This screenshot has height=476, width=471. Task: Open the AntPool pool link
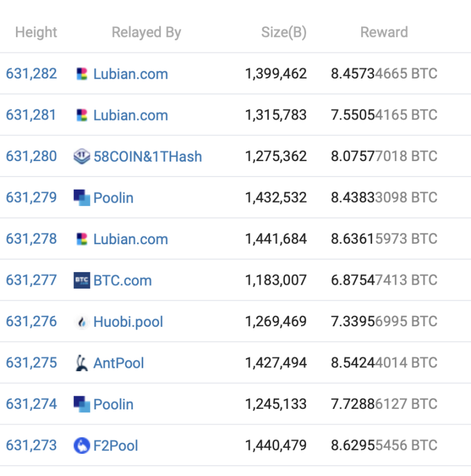118,363
